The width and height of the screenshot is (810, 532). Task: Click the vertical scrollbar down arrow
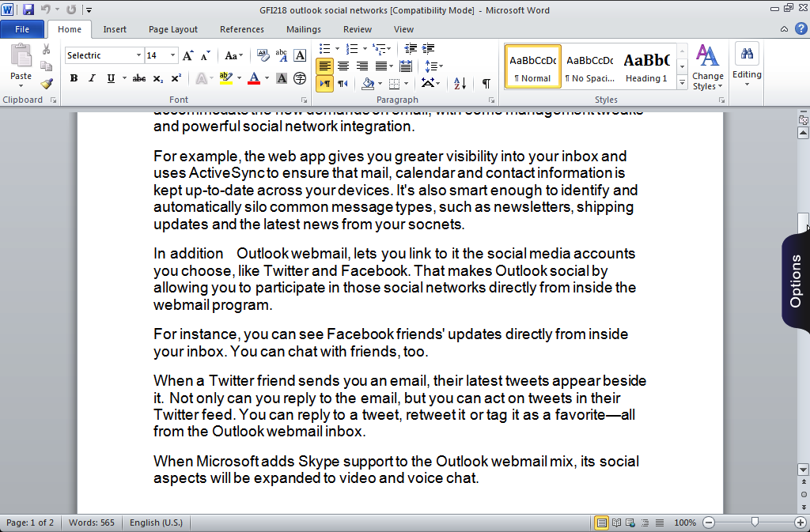[x=803, y=470]
